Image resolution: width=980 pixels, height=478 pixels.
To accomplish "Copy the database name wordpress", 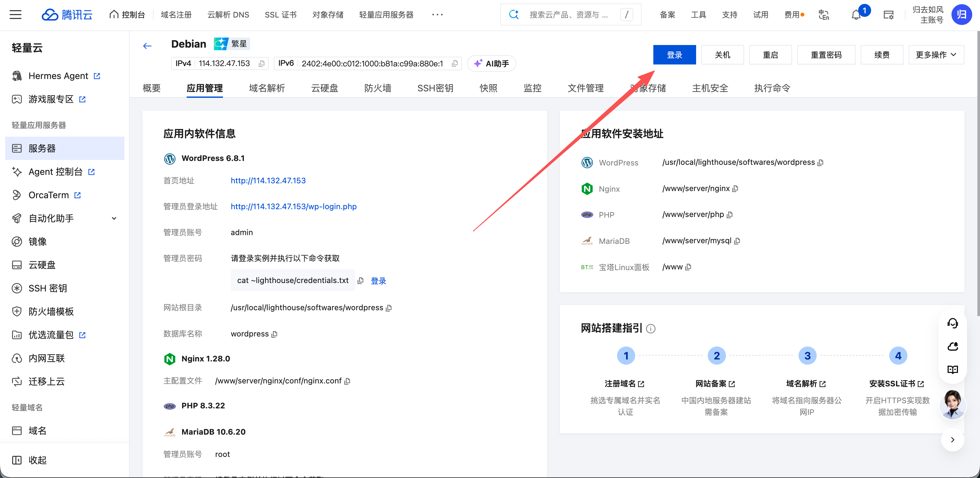I will 274,334.
